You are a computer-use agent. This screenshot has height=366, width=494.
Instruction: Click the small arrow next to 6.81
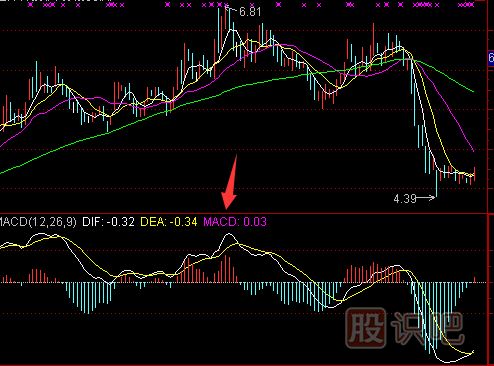231,9
